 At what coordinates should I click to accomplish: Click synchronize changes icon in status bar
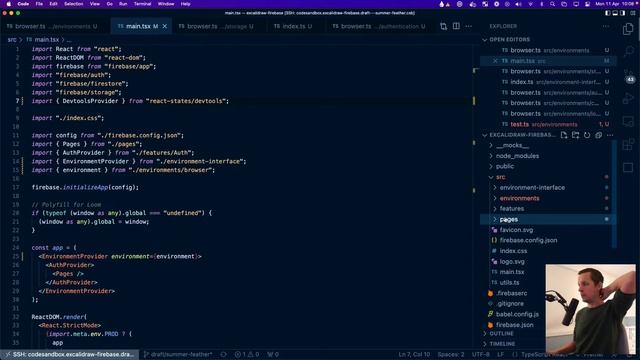point(223,354)
